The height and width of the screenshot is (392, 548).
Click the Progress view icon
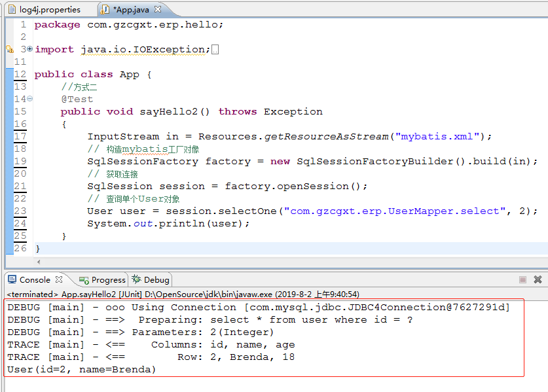(x=84, y=280)
